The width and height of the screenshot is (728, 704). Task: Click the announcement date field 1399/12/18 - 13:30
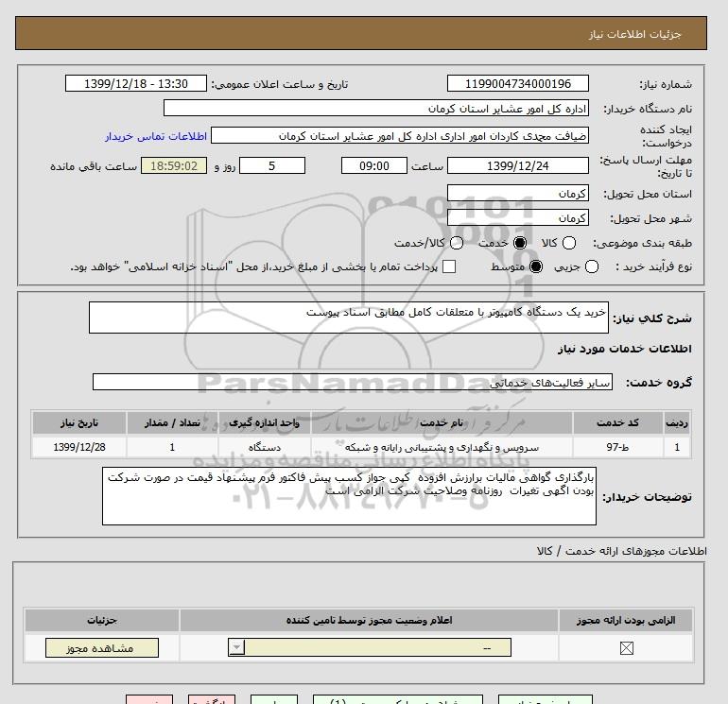pos(136,84)
